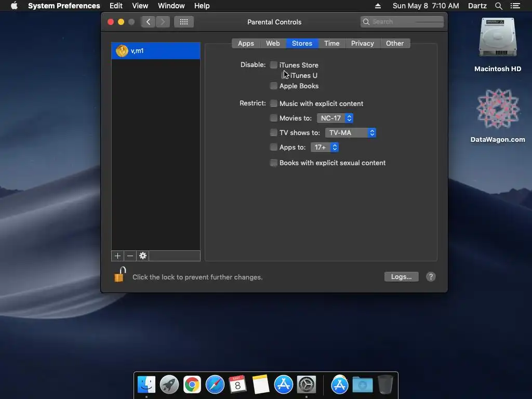Show all preferences grid button
Screen dimensions: 532x399
point(184,22)
